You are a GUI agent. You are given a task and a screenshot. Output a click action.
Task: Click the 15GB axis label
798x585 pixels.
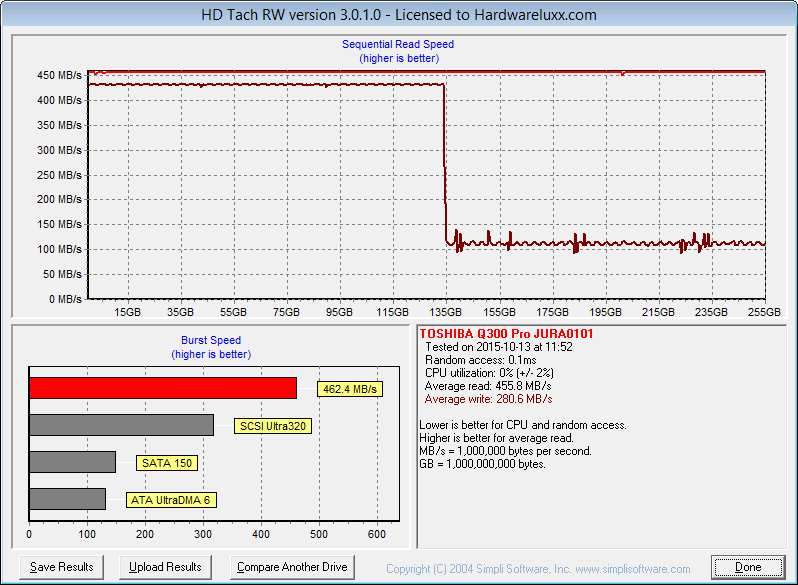tap(127, 312)
